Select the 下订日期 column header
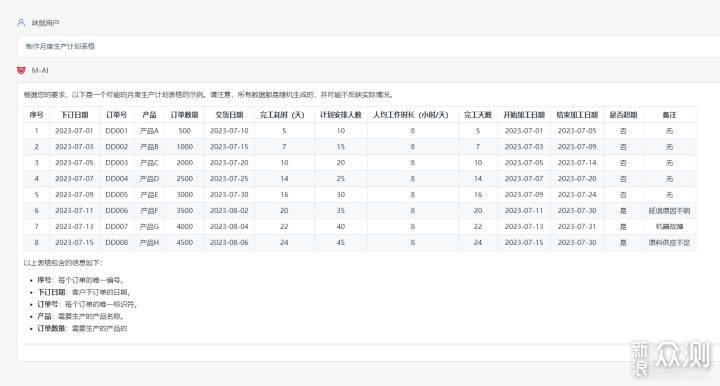Screen dimensions: 720x386 coord(74,115)
